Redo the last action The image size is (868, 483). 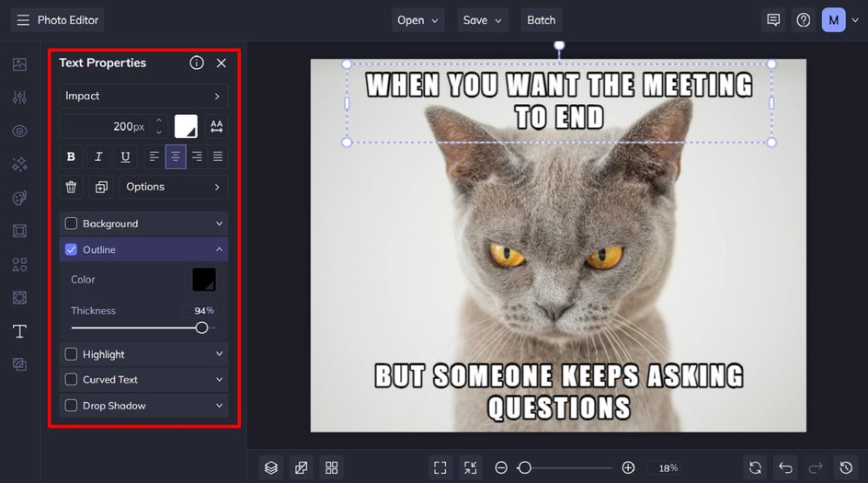coord(816,468)
